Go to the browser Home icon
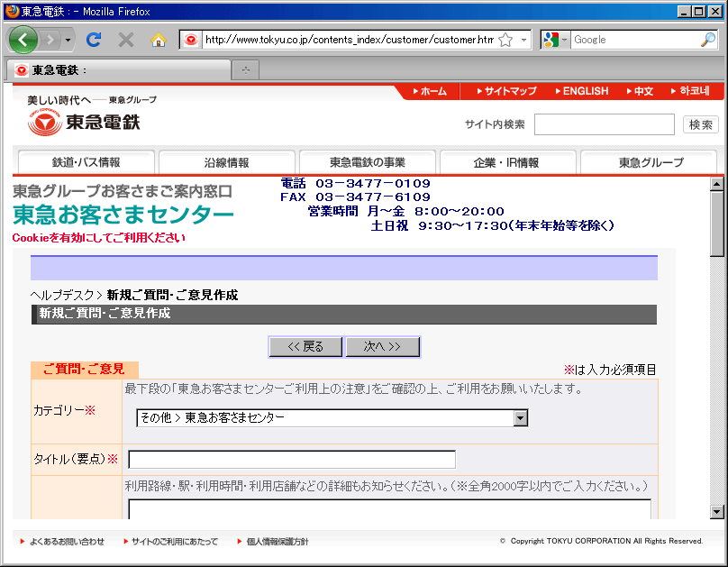The height and width of the screenshot is (567, 728). pos(159,40)
